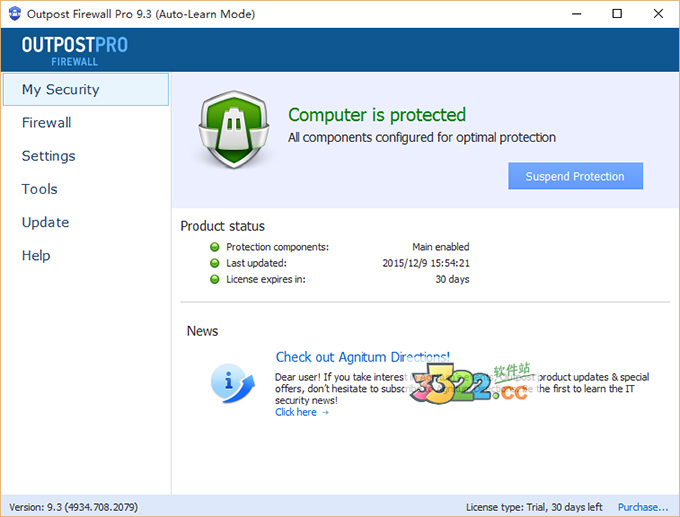680x517 pixels.
Task: Click the blue info news icon
Action: tap(232, 383)
